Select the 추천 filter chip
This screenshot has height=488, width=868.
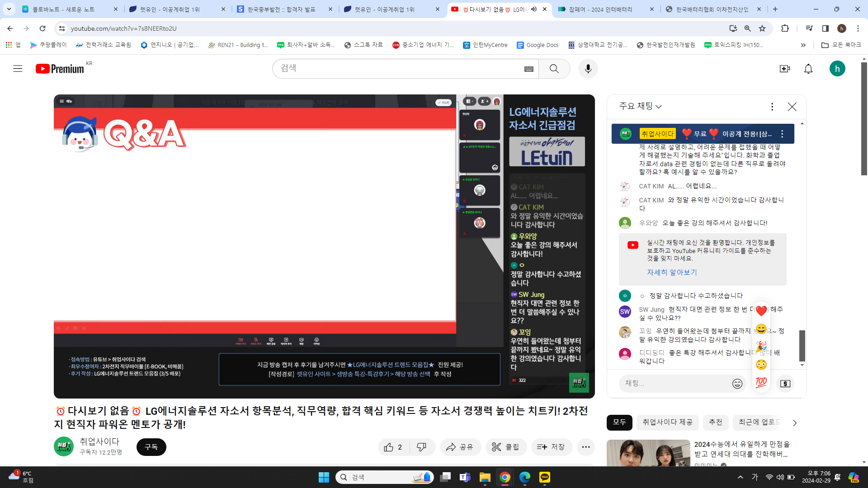click(716, 422)
